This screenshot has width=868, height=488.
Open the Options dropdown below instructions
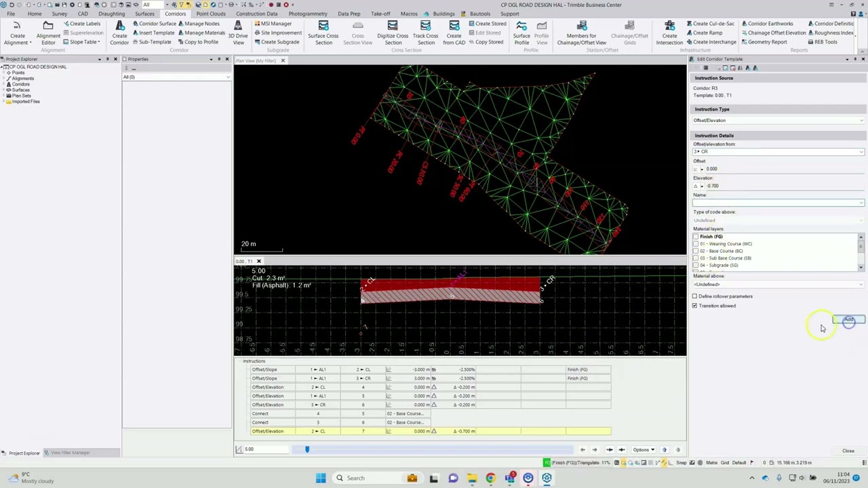point(643,450)
